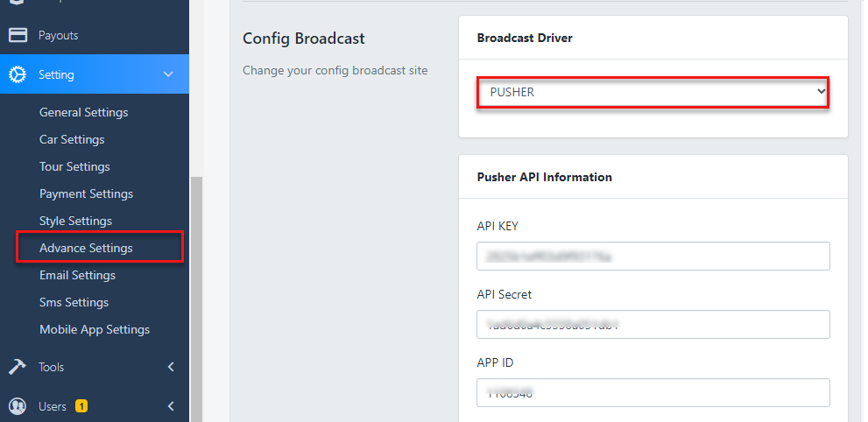Viewport: 868px width, 422px height.
Task: Select Advance Settings menu item
Action: coord(86,248)
